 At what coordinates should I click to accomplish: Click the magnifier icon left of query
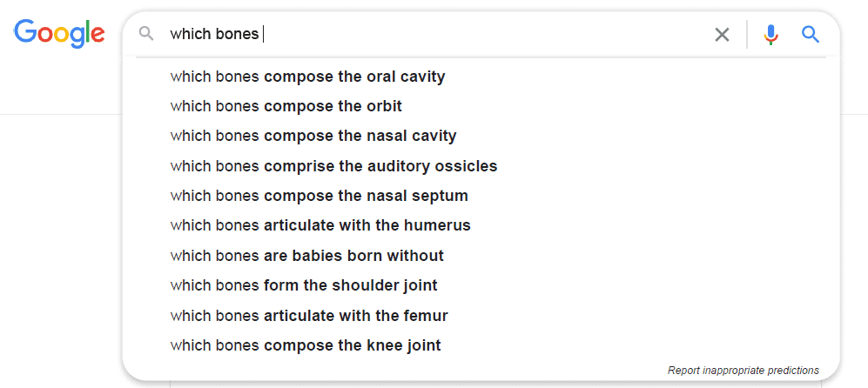(147, 34)
